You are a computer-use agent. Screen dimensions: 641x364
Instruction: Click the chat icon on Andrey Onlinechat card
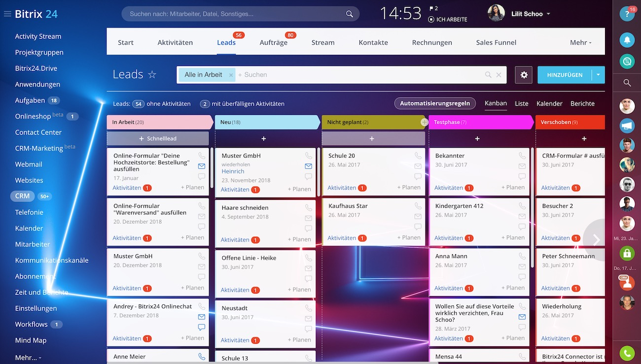202,327
